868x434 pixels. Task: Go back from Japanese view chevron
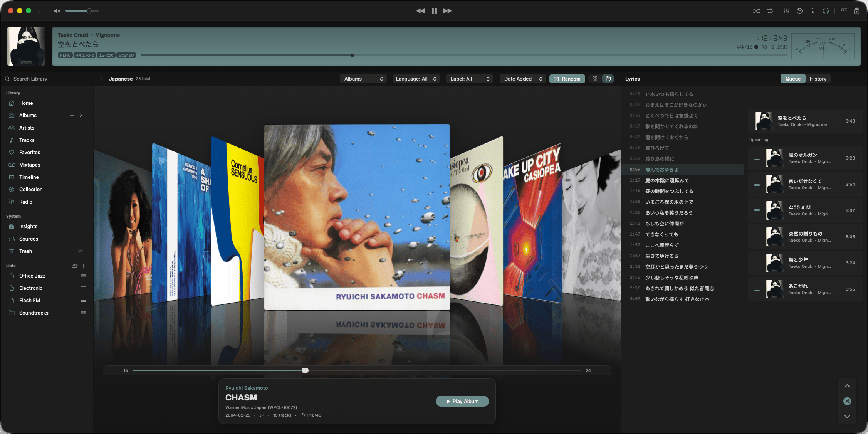[x=101, y=79]
